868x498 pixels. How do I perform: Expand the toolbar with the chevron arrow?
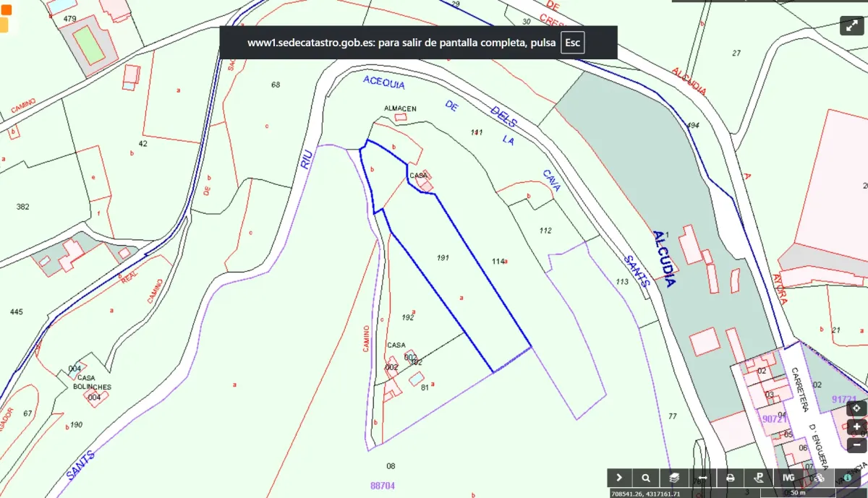620,478
